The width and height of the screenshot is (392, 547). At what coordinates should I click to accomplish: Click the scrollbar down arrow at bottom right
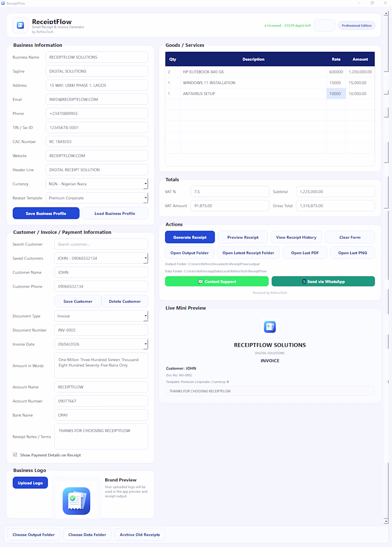point(386,521)
